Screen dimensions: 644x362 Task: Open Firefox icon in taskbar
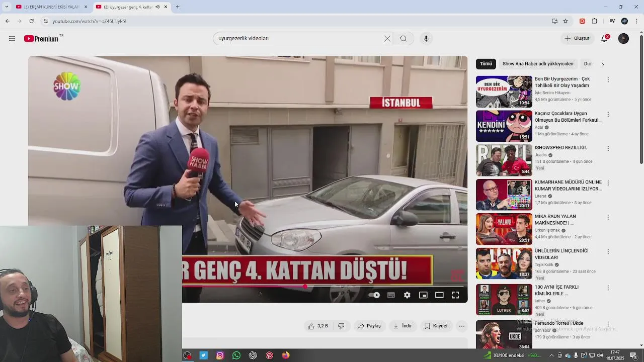[x=286, y=355]
